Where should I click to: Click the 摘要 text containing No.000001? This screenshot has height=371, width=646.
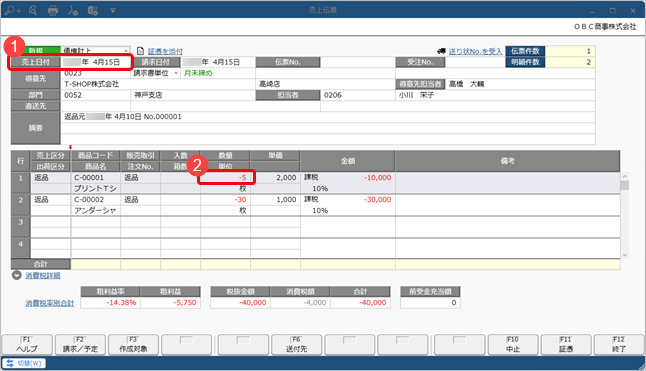(x=123, y=117)
